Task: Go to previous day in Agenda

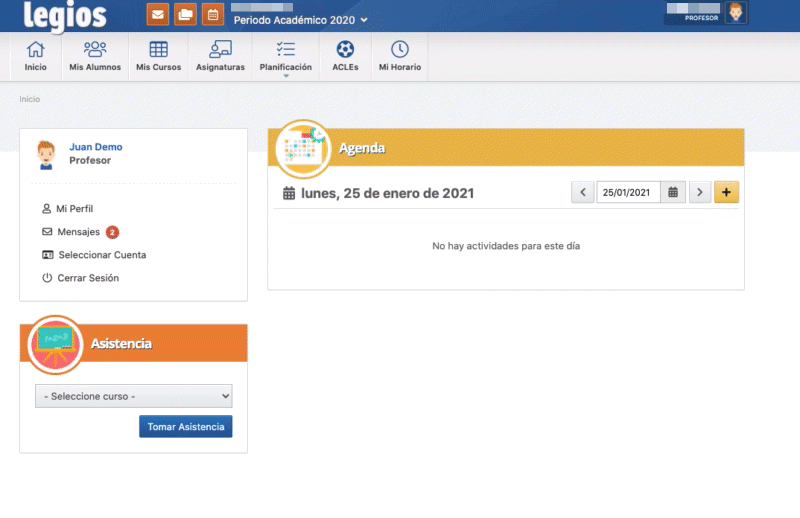Action: click(582, 192)
